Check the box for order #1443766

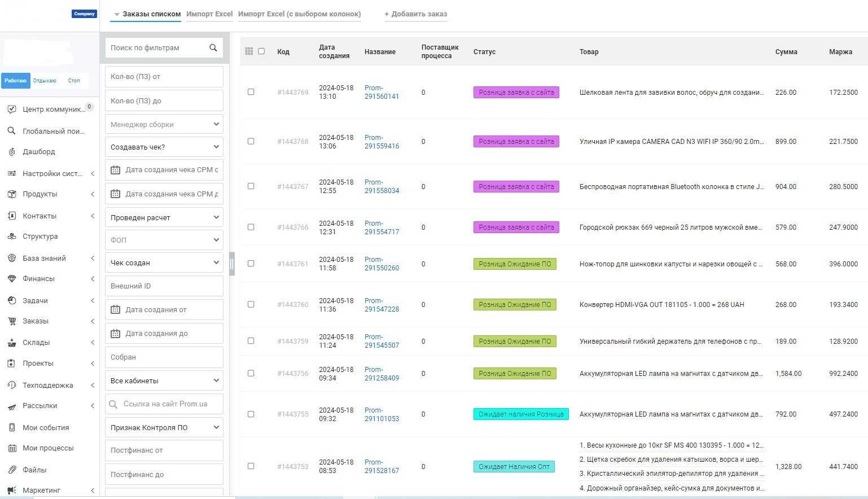click(x=251, y=227)
